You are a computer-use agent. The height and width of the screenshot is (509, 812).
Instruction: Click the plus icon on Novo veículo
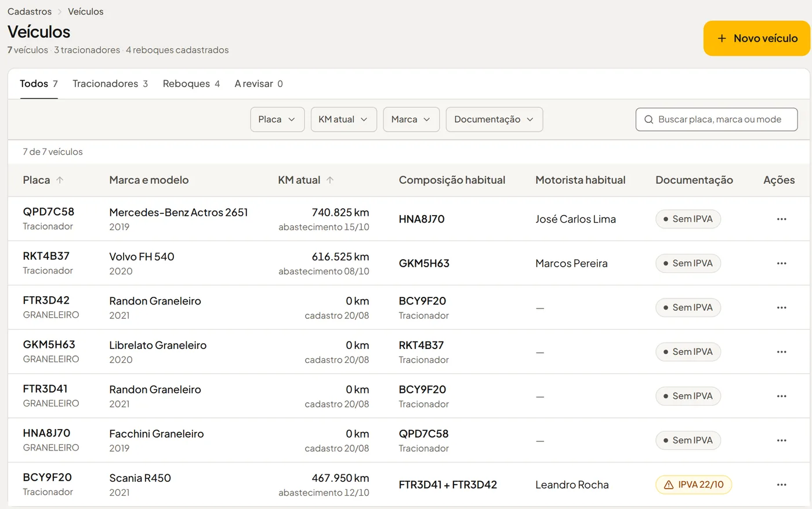pyautogui.click(x=722, y=38)
